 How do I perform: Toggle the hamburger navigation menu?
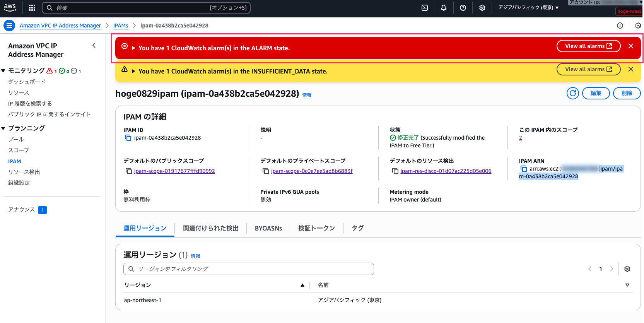tap(9, 26)
